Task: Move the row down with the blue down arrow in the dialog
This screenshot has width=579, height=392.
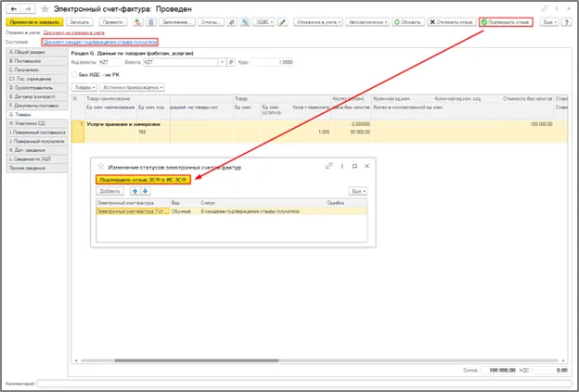Action: pos(145,191)
